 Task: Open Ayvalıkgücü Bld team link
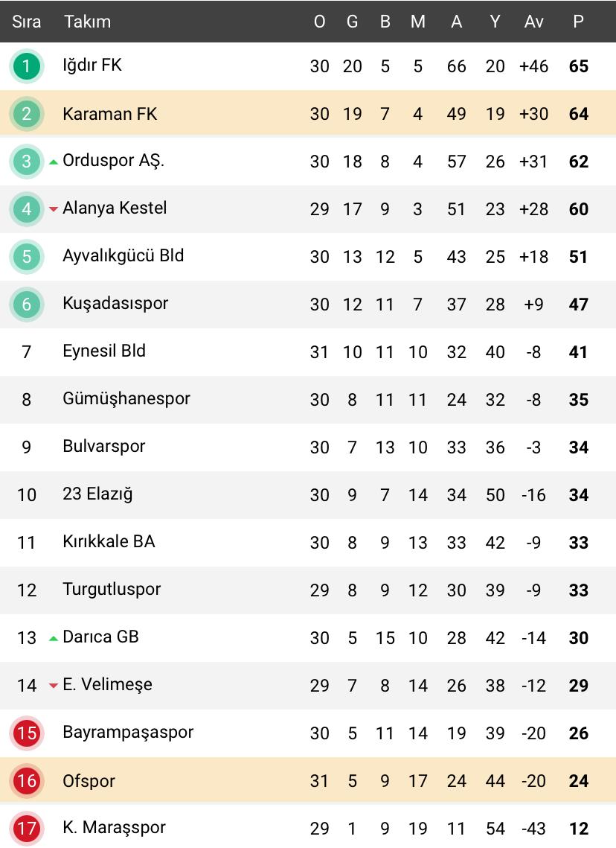point(123,256)
